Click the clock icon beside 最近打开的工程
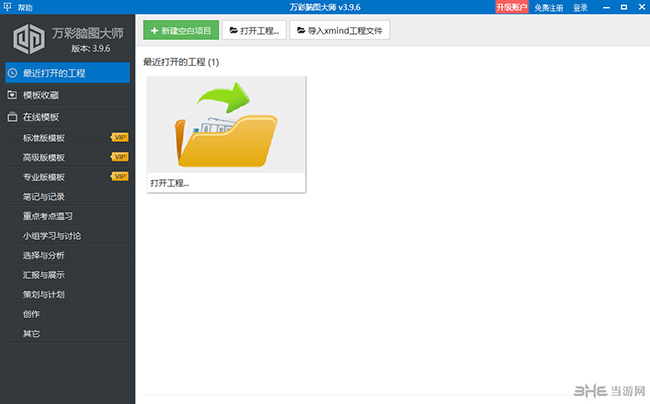 [11, 73]
